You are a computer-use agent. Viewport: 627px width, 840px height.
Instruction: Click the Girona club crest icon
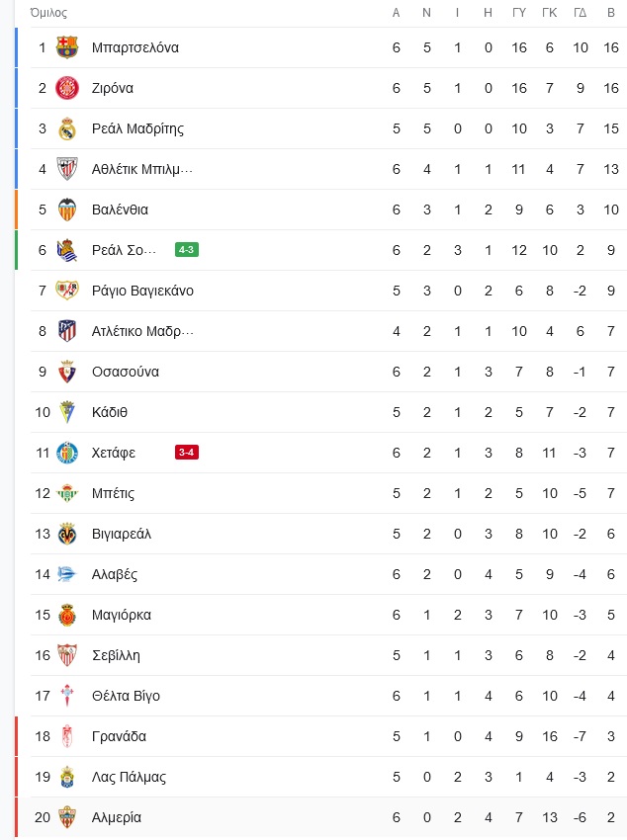point(67,88)
